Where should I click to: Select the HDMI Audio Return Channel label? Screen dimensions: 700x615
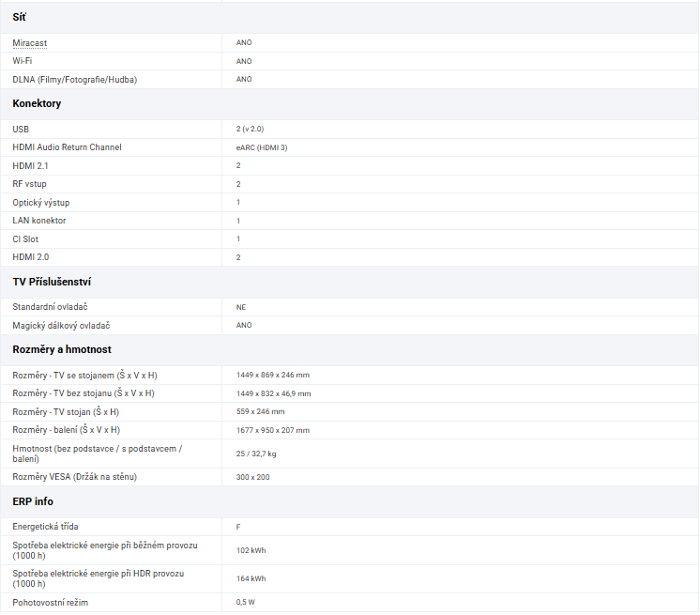pyautogui.click(x=67, y=147)
